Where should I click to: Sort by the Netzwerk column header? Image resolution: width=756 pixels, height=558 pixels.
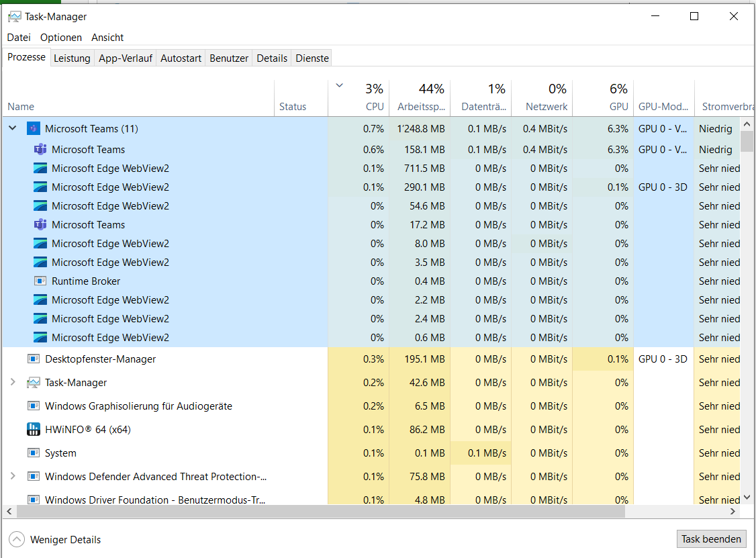coord(542,98)
